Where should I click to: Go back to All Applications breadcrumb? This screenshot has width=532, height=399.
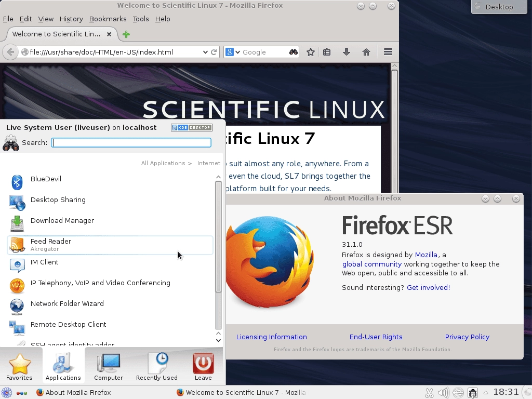pos(163,163)
